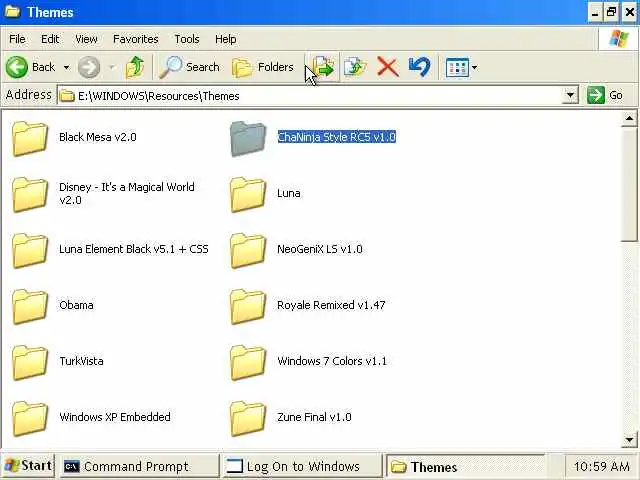Screen dimensions: 640x480
Task: Select the Royale Remixed v1.47 folder icon
Action: coord(248,306)
